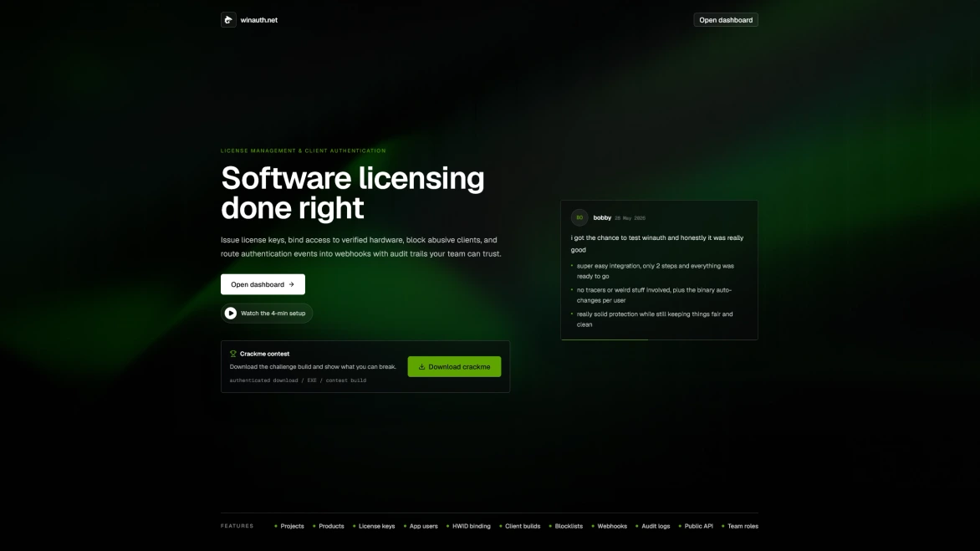Click bobby's avatar in the testimonial
Viewport: 980px width, 551px height.
click(579, 217)
